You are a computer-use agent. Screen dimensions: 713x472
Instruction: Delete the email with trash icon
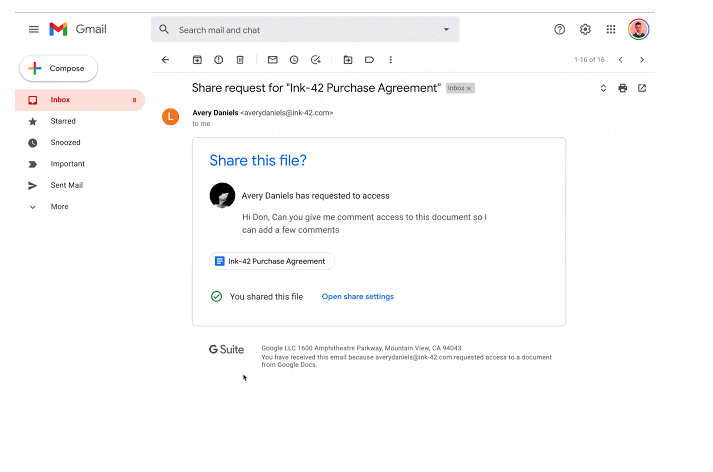point(240,60)
